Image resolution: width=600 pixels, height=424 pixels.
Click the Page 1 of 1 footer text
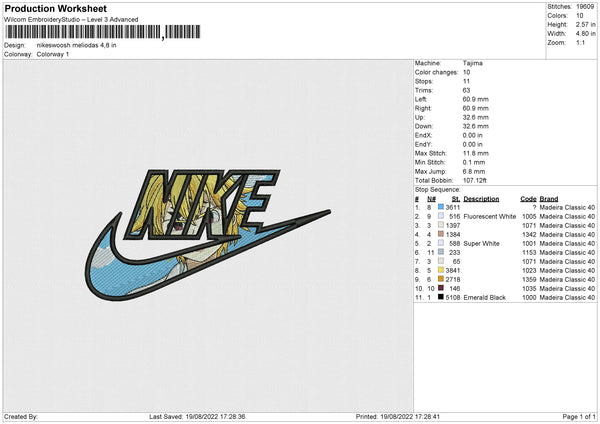click(579, 416)
